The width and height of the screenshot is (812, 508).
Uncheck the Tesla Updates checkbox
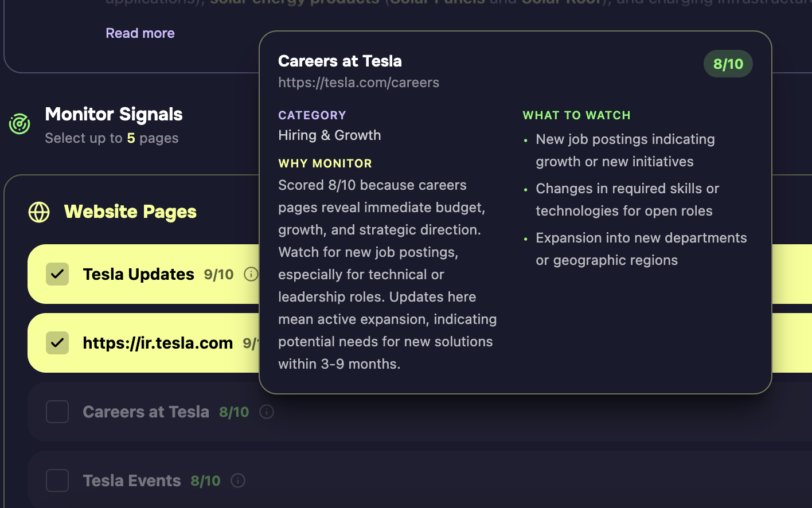pyautogui.click(x=57, y=274)
